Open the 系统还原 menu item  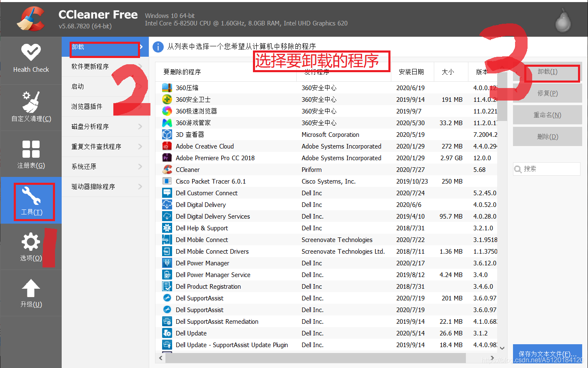point(105,166)
